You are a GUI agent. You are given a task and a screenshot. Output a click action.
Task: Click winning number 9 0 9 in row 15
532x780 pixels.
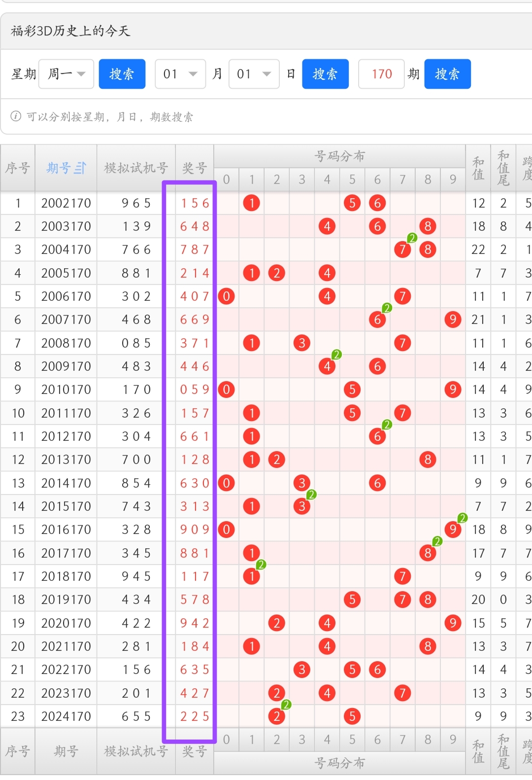(195, 530)
